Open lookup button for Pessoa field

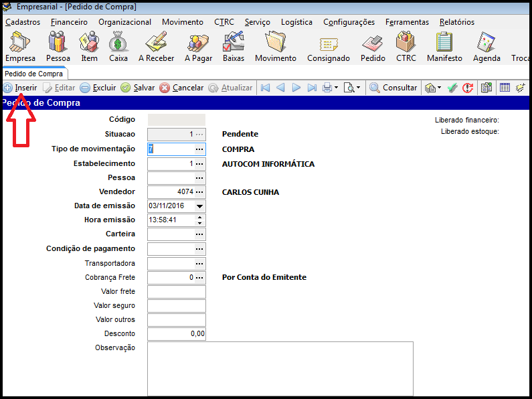pos(199,178)
